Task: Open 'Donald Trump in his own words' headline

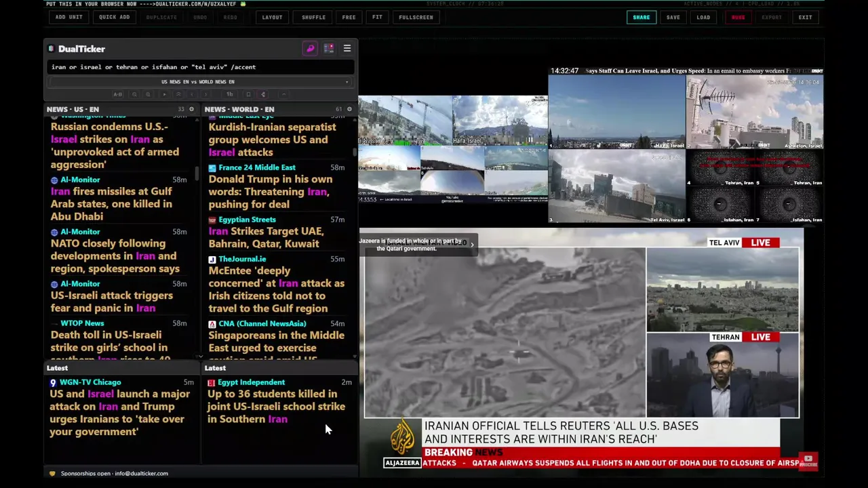Action: click(x=270, y=192)
